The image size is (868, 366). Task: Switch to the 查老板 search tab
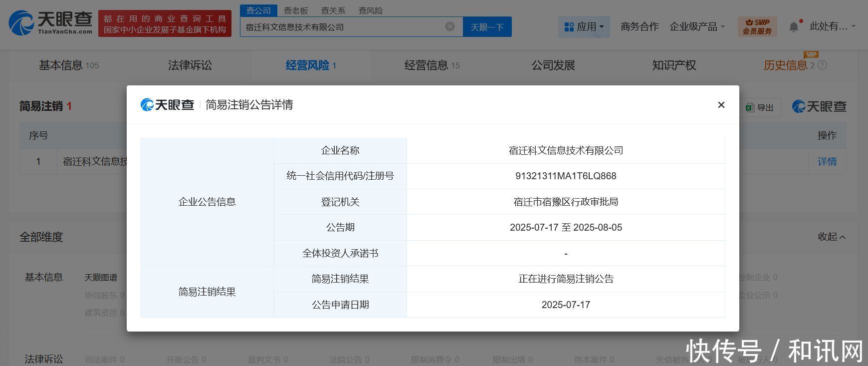(x=296, y=10)
